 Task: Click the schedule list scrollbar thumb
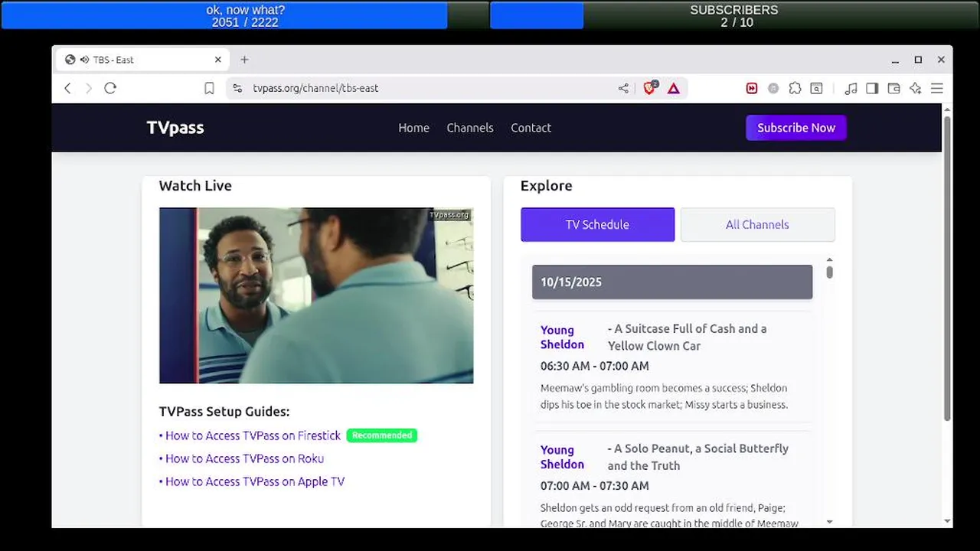click(x=829, y=272)
